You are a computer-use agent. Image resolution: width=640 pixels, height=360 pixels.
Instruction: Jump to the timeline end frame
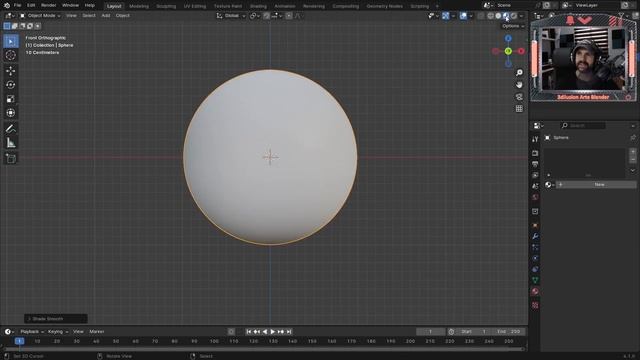pos(289,332)
